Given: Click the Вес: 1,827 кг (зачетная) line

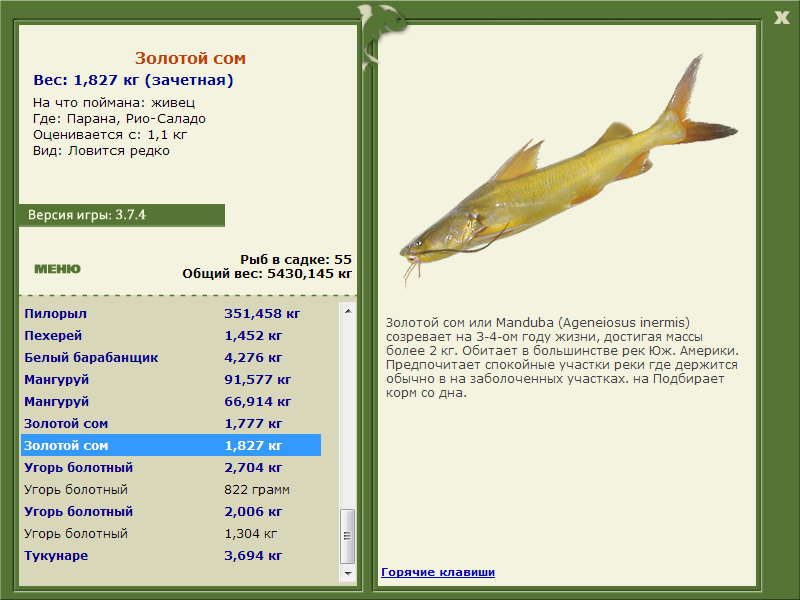Looking at the screenshot, I should click(x=133, y=80).
